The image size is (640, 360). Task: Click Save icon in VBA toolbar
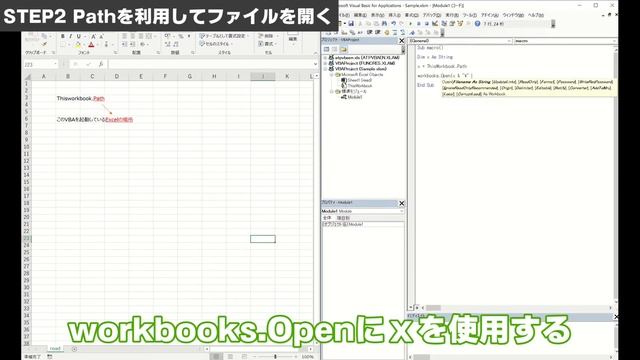coord(351,24)
